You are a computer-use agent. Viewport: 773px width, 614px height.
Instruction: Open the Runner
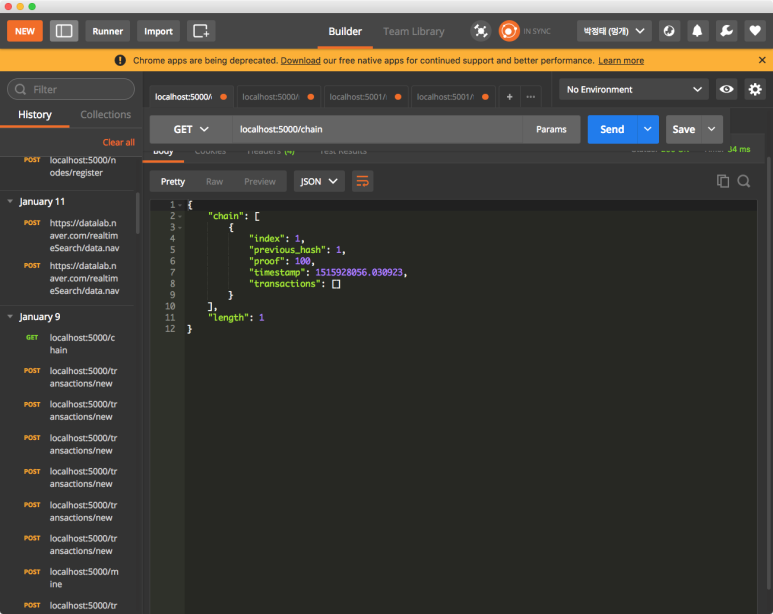107,31
